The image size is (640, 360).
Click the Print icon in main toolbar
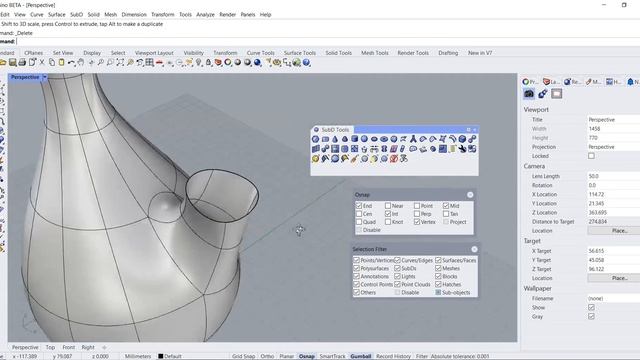coord(22,62)
